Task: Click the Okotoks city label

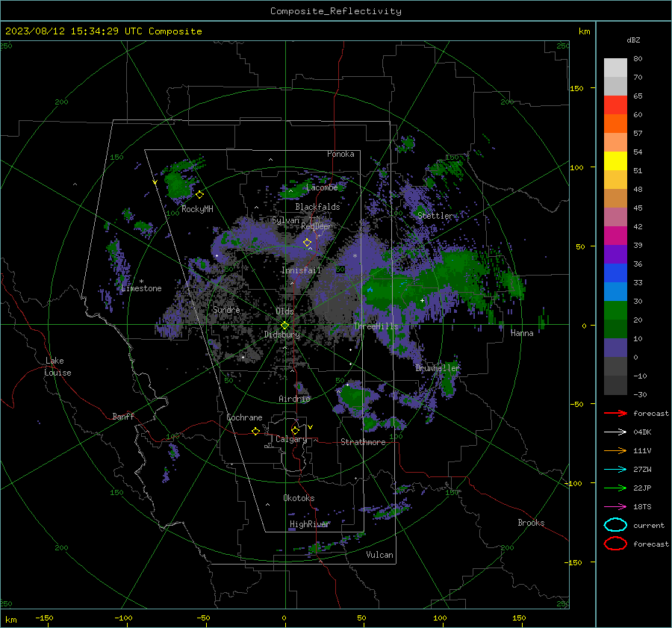Action: point(299,498)
